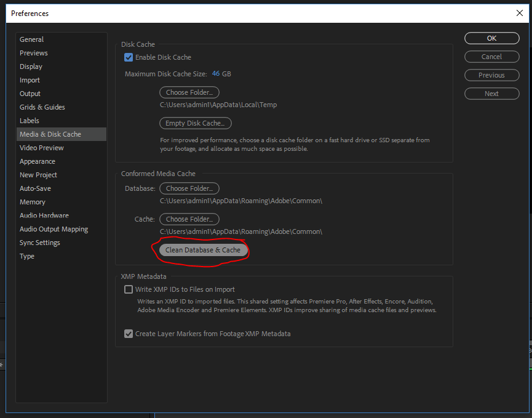Click Clean Database & Cache button
The height and width of the screenshot is (418, 532).
(203, 251)
